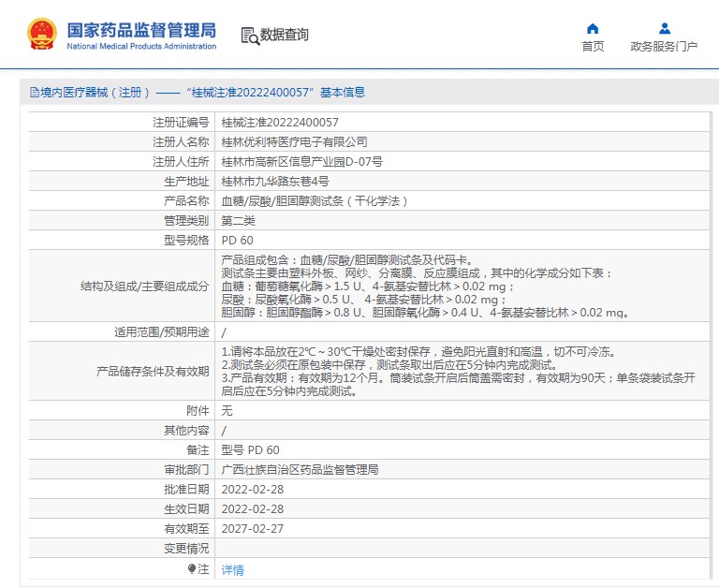Select remark value 型号 PD 60
Screen dimensions: 719x588
[x=250, y=450]
